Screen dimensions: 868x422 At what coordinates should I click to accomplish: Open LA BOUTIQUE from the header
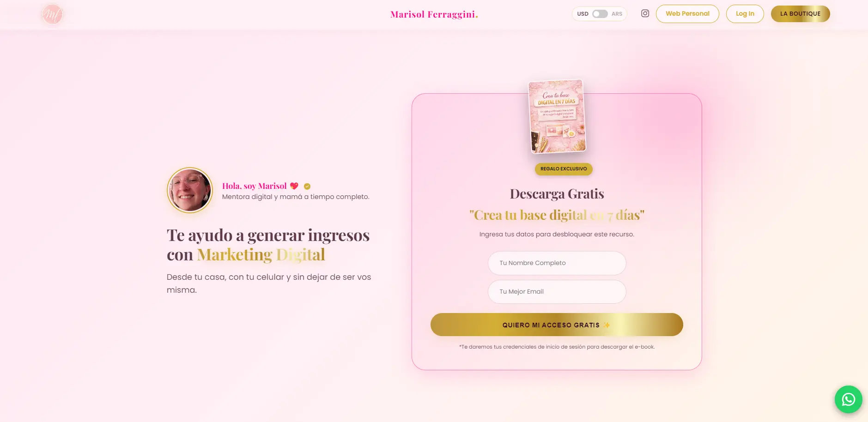pyautogui.click(x=800, y=14)
